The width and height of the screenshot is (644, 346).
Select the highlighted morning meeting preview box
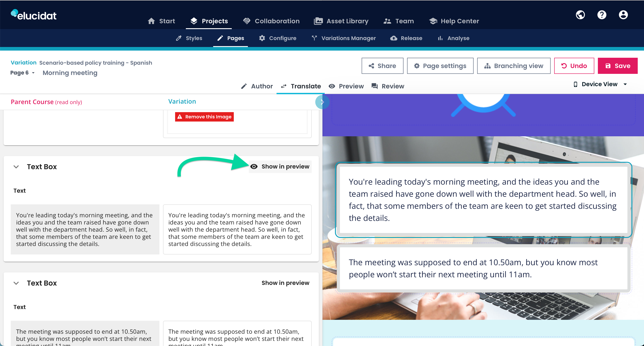click(483, 200)
